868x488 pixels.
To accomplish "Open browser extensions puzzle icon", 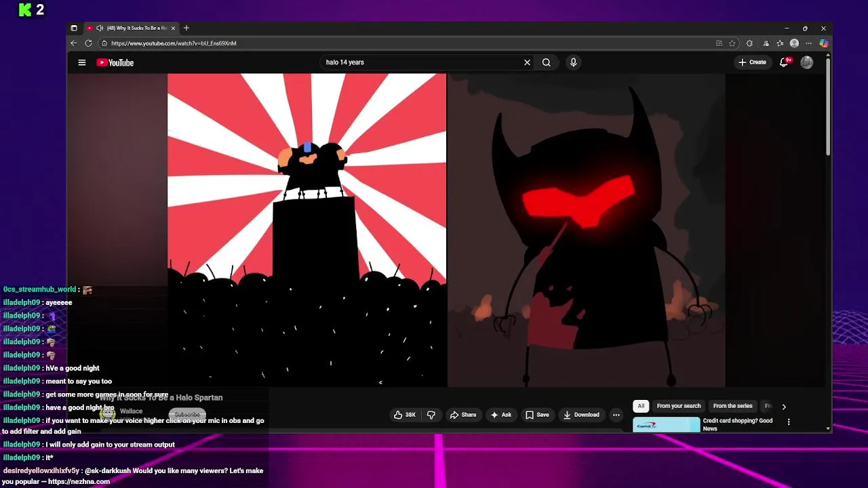I will pos(749,43).
